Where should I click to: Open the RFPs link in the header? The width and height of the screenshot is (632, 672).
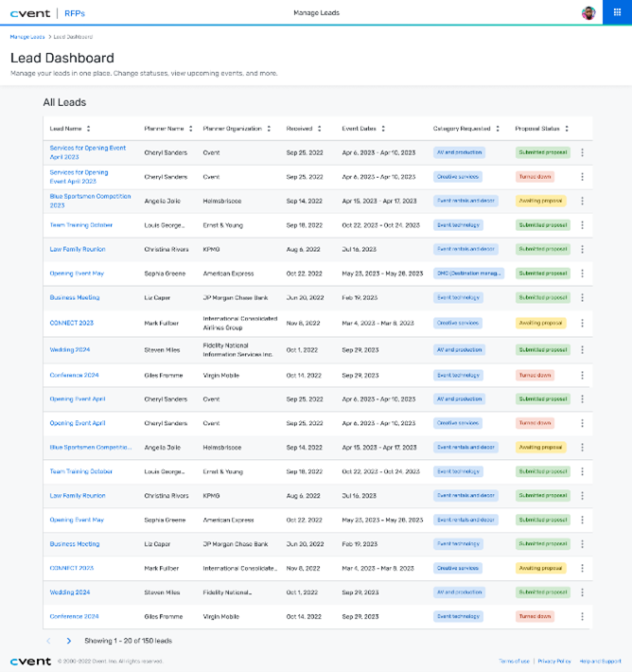75,13
